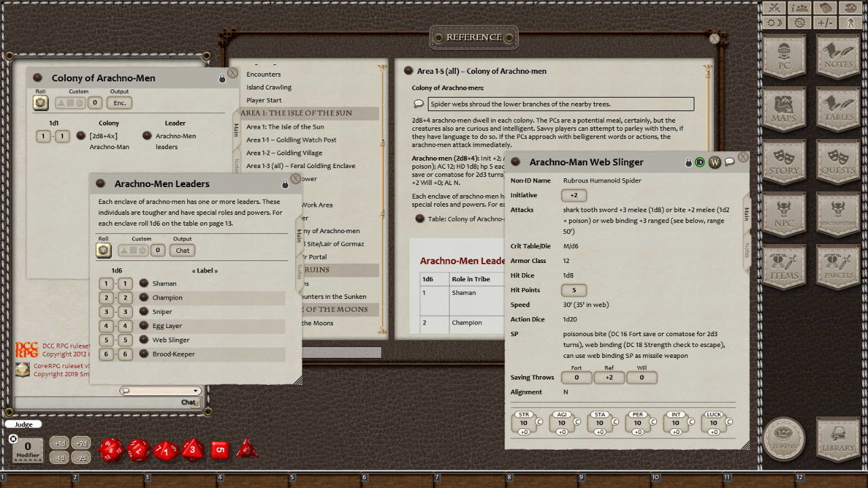Click the roll dice icon in Colony of Arachno-Men
The image size is (868, 488).
(x=42, y=102)
